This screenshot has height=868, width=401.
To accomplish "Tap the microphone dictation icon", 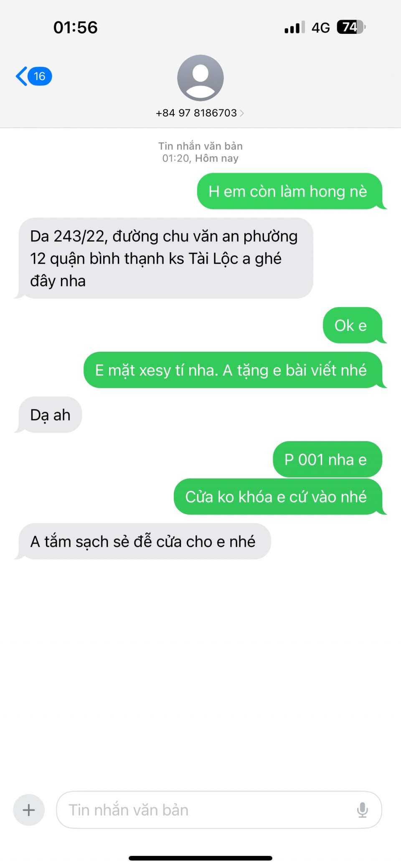I will click(x=363, y=810).
